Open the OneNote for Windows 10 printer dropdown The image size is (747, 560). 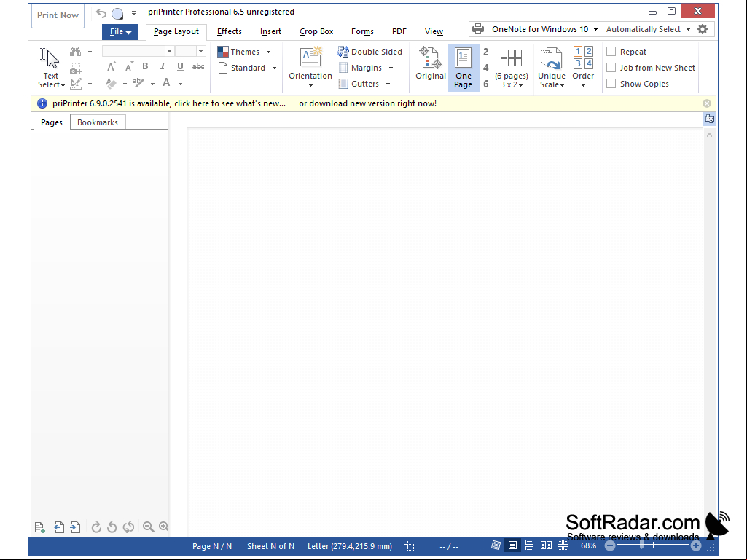tap(595, 29)
